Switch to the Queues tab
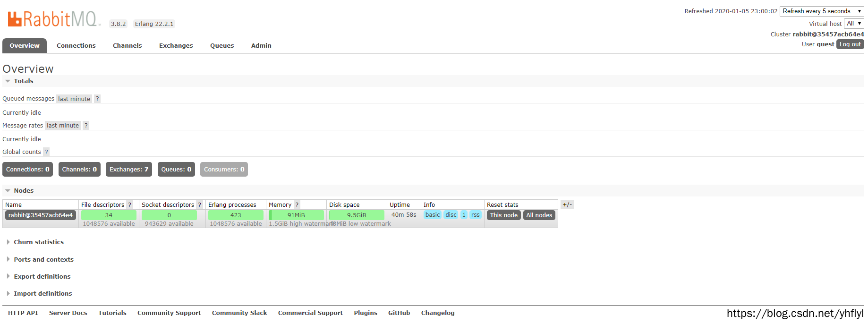The image size is (868, 324). 222,46
